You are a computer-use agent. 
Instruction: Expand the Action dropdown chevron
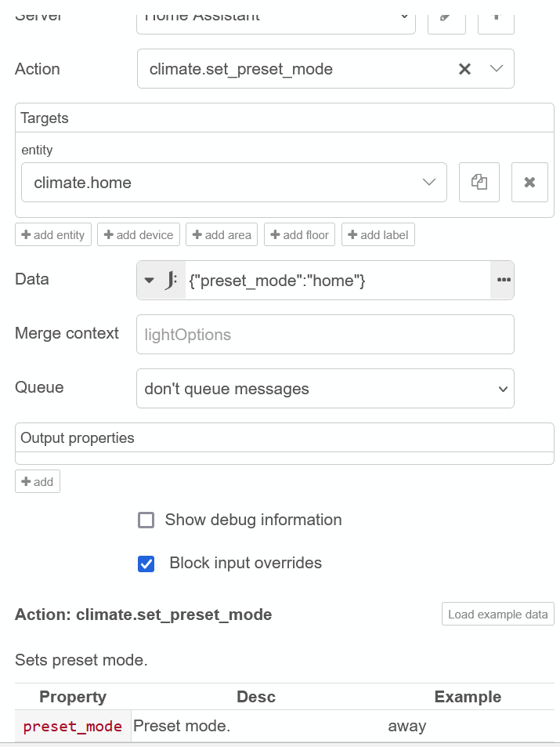(x=497, y=69)
